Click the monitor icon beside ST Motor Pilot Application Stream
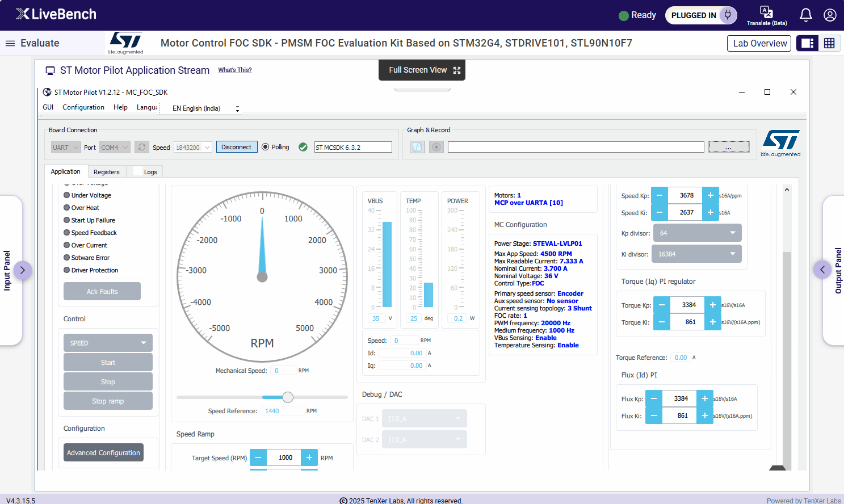This screenshot has height=504, width=844. tap(50, 70)
